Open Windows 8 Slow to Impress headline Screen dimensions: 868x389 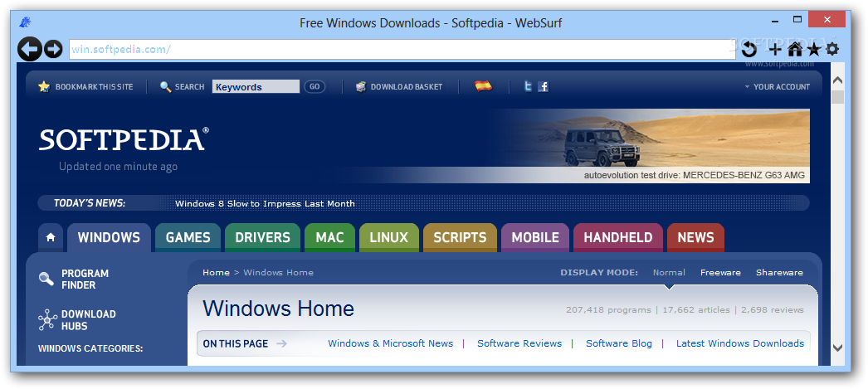pos(266,204)
